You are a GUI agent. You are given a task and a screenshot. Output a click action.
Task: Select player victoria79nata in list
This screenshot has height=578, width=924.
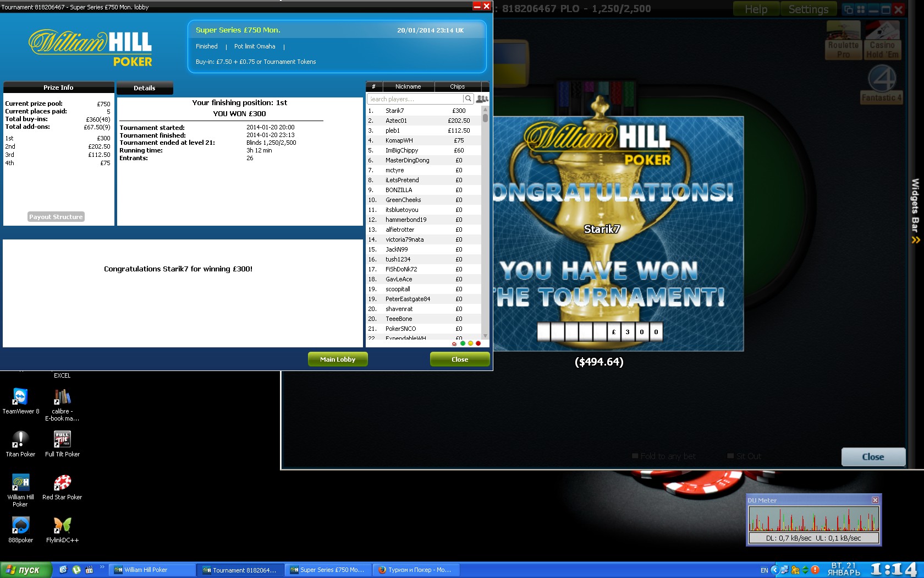coord(424,239)
